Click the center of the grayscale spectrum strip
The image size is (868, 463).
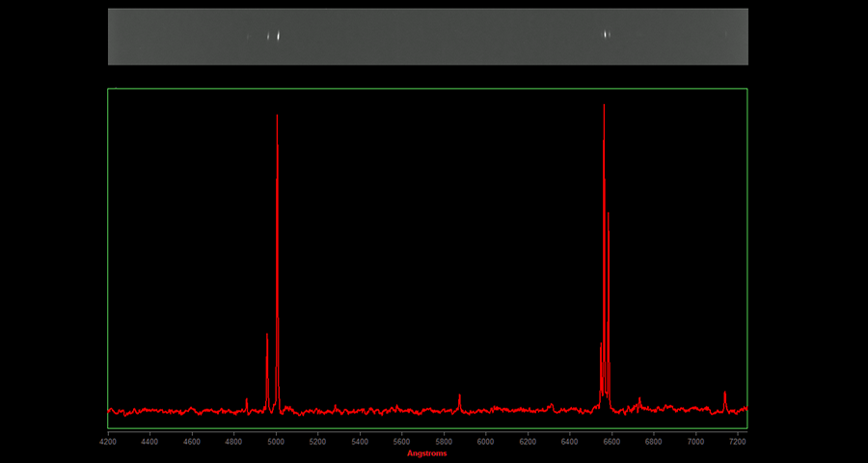[x=427, y=37]
